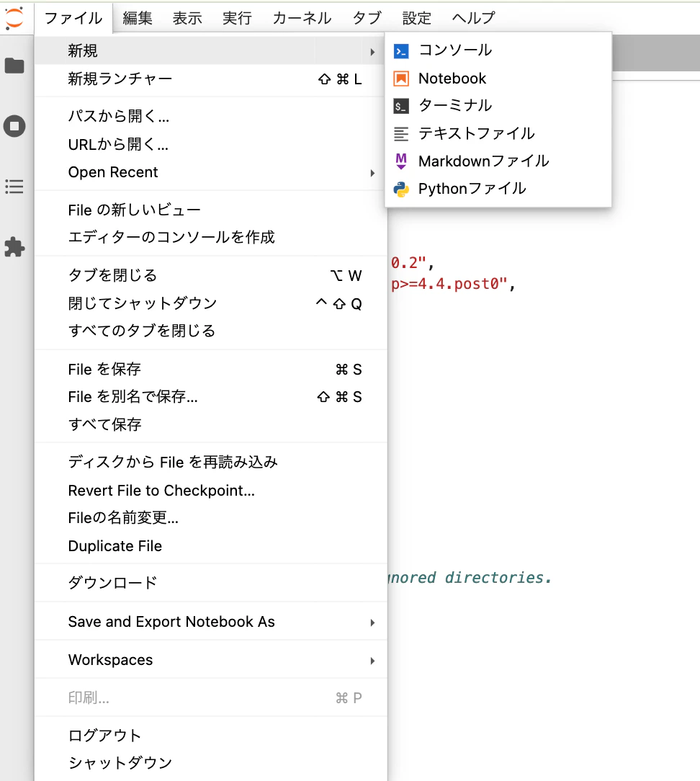Open a new ターミナル from submenu
Image resolution: width=700 pixels, height=781 pixels.
[x=498, y=106]
